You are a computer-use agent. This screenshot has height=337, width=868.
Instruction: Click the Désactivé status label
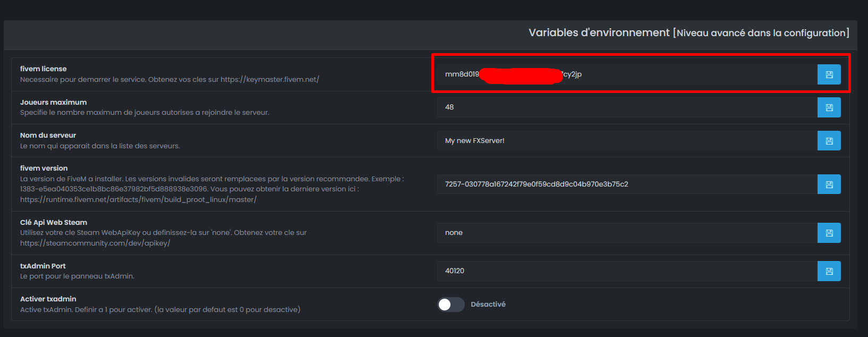pos(488,304)
